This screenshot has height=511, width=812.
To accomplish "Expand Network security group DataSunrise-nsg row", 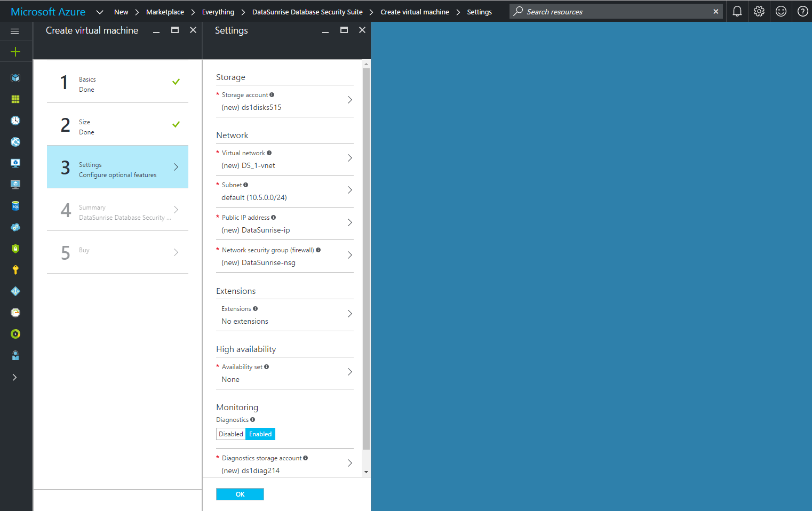I will [285, 256].
